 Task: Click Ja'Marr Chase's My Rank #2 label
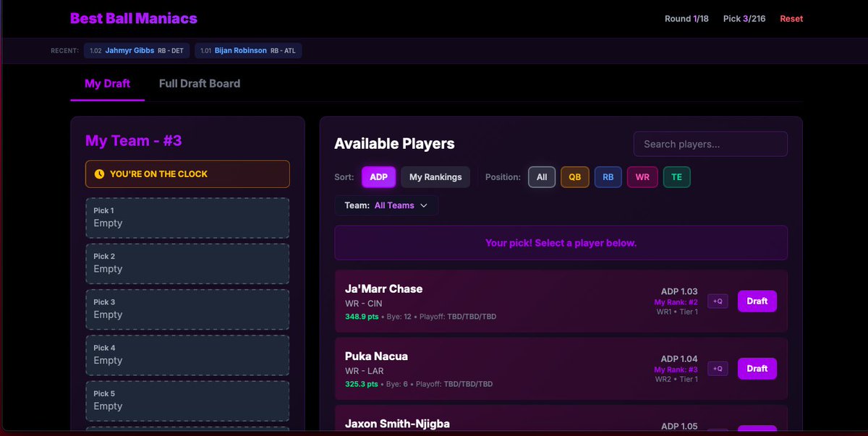click(x=676, y=302)
